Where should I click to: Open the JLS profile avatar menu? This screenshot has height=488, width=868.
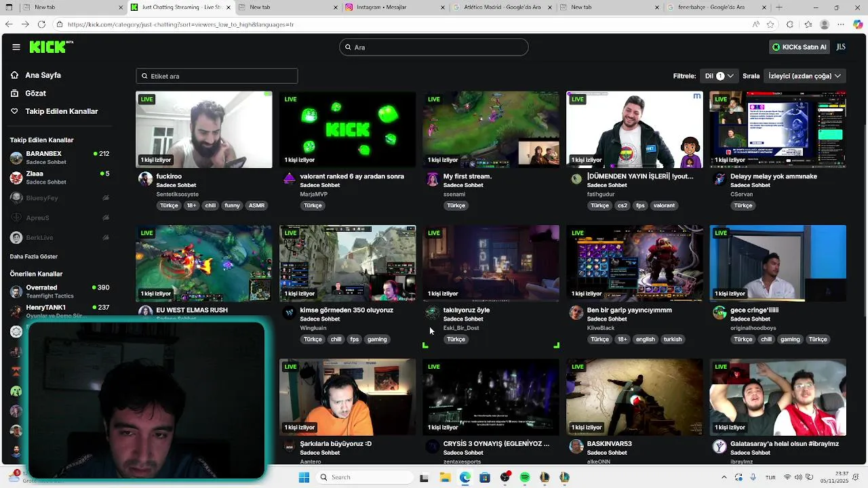pyautogui.click(x=841, y=47)
